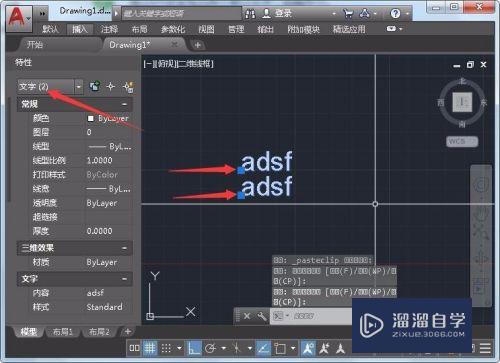Screen dimensions: 500x363
Task: Open the Autodesk Exchange cart icon
Action: (348, 13)
